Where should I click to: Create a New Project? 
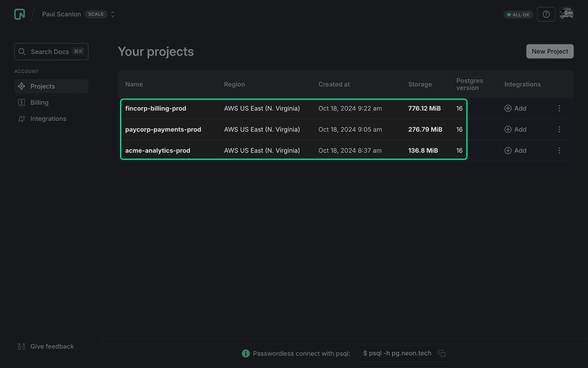point(550,51)
